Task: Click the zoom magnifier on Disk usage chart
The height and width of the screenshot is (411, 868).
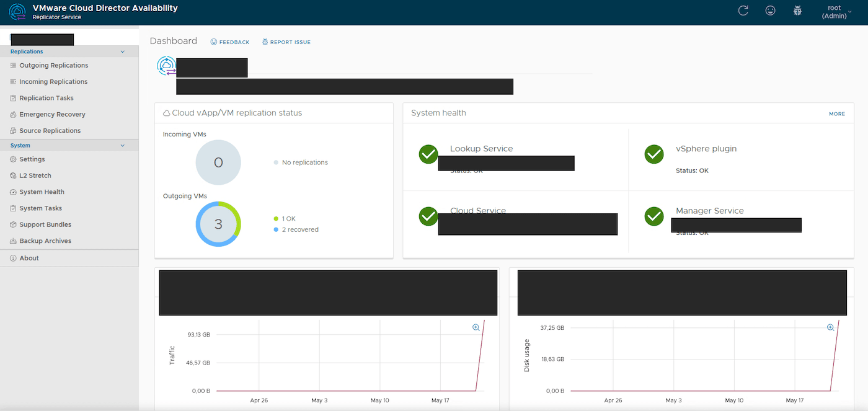Action: [x=830, y=327]
